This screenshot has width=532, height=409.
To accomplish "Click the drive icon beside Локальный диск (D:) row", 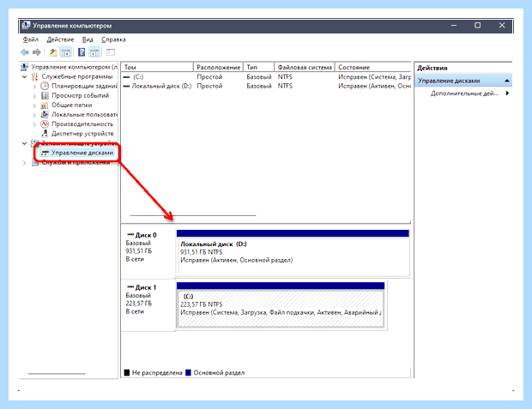I will (126, 86).
